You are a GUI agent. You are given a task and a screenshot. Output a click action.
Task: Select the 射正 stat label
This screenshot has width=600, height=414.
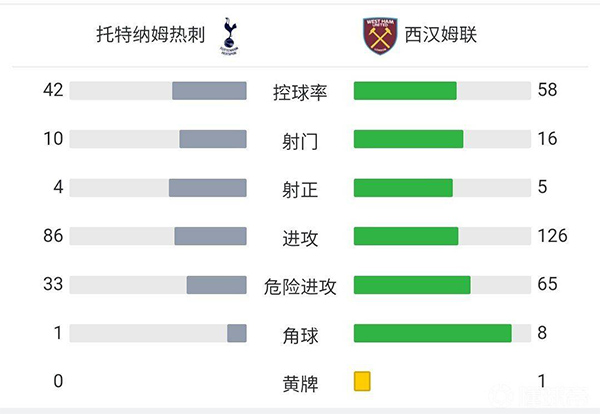[300, 187]
